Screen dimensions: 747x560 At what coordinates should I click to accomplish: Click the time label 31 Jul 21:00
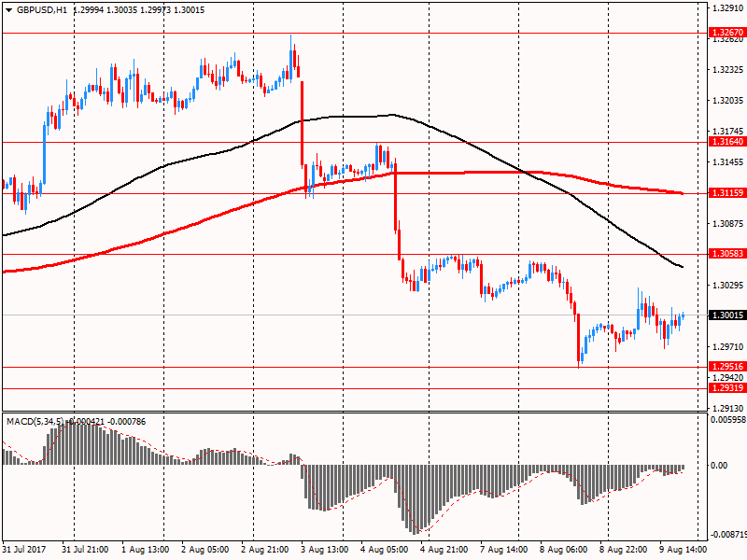[x=85, y=550]
